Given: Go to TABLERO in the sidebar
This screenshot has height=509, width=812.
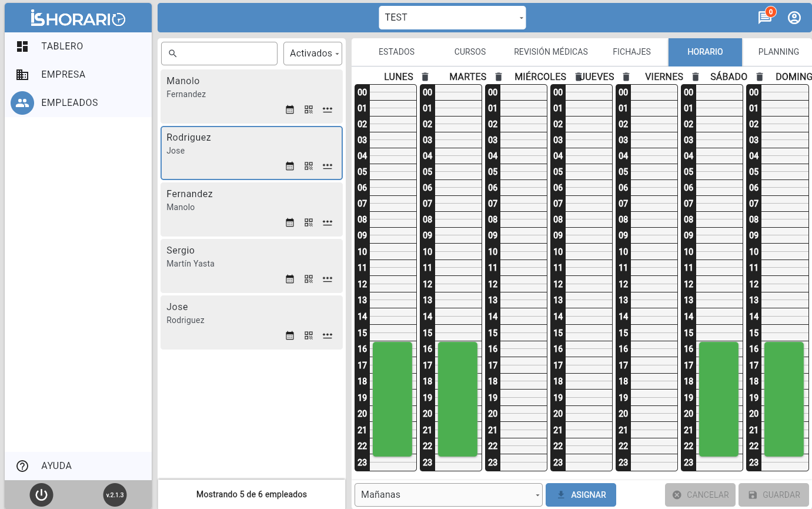Looking at the screenshot, I should [62, 46].
